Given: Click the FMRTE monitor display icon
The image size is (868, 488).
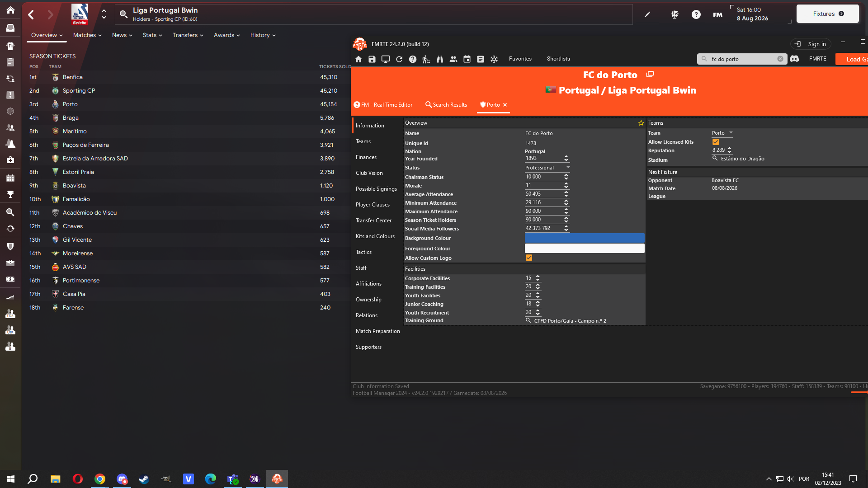Looking at the screenshot, I should click(386, 59).
